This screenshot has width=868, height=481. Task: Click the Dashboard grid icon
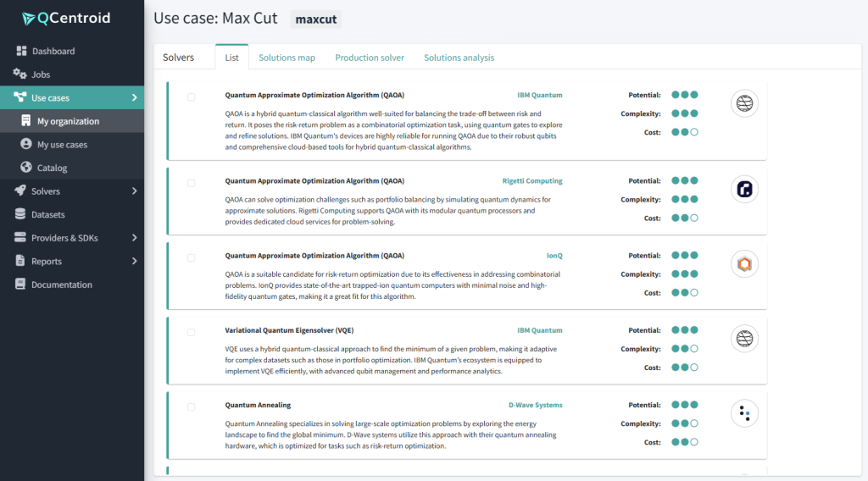click(22, 52)
